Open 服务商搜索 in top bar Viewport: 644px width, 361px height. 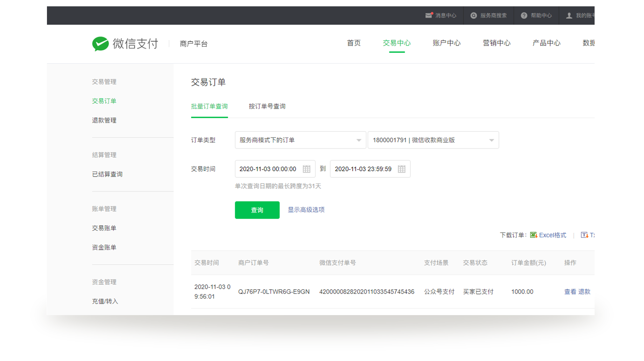coord(493,15)
